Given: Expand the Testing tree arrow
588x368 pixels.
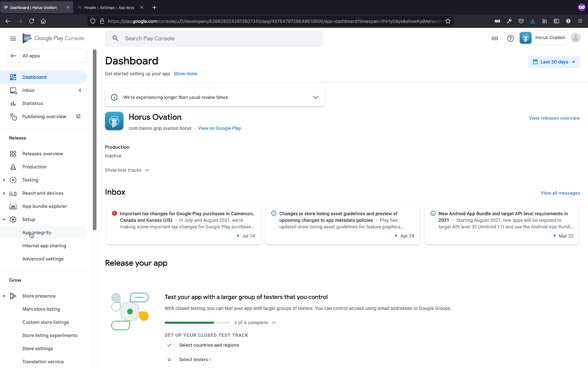Looking at the screenshot, I should pos(4,180).
